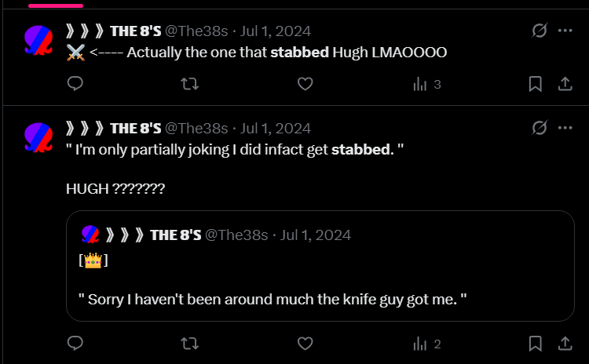Repost the second tweet with quoted post
589x364 pixels.
point(189,343)
